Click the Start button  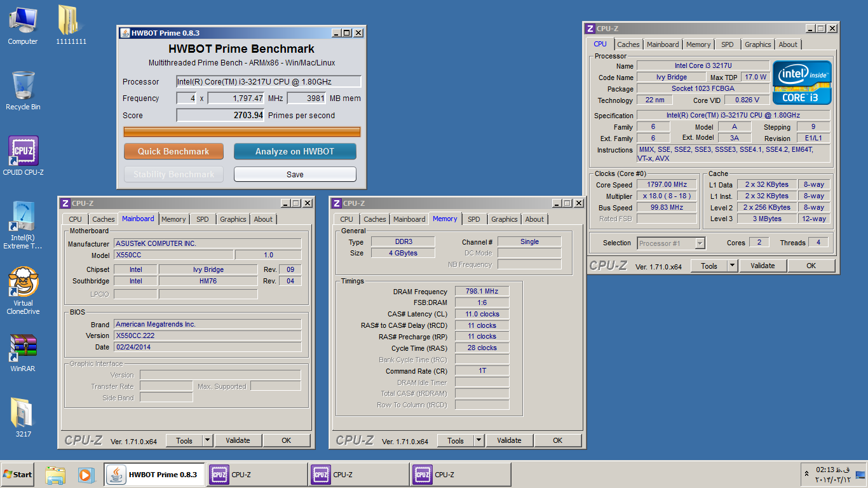(x=18, y=475)
